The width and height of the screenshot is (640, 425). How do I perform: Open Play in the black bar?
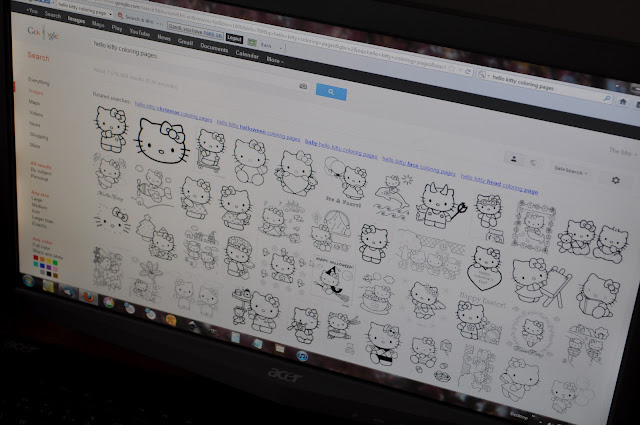tap(117, 28)
